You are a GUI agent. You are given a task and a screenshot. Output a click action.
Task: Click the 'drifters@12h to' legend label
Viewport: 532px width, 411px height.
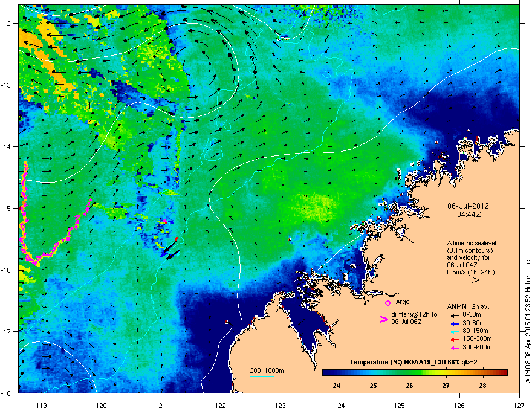tap(414, 315)
